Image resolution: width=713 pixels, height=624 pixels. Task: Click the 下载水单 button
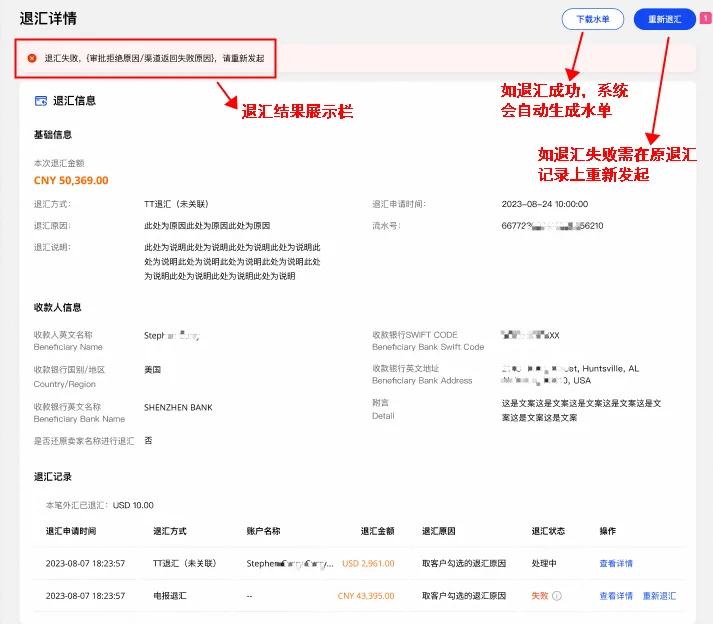(x=592, y=19)
